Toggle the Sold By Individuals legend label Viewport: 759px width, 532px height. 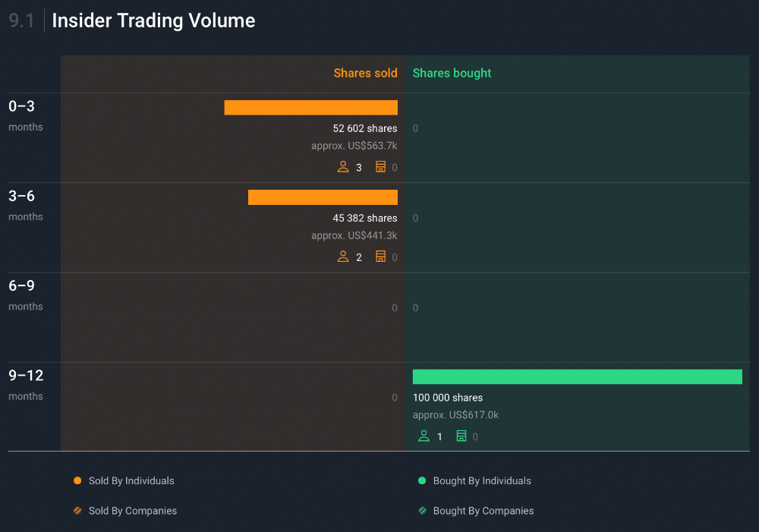pos(131,480)
